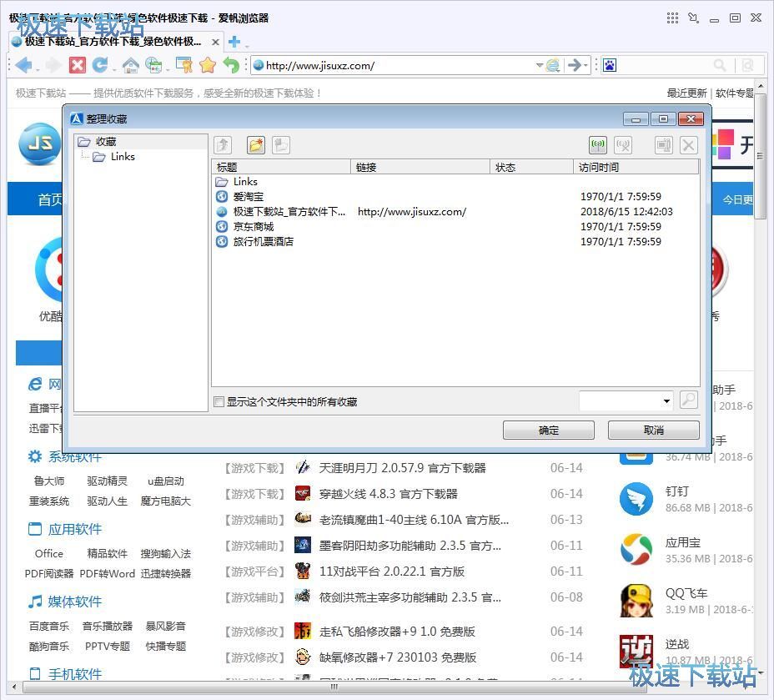
Task: Click the QQ飞车 game thumbnail
Action: pos(636,600)
